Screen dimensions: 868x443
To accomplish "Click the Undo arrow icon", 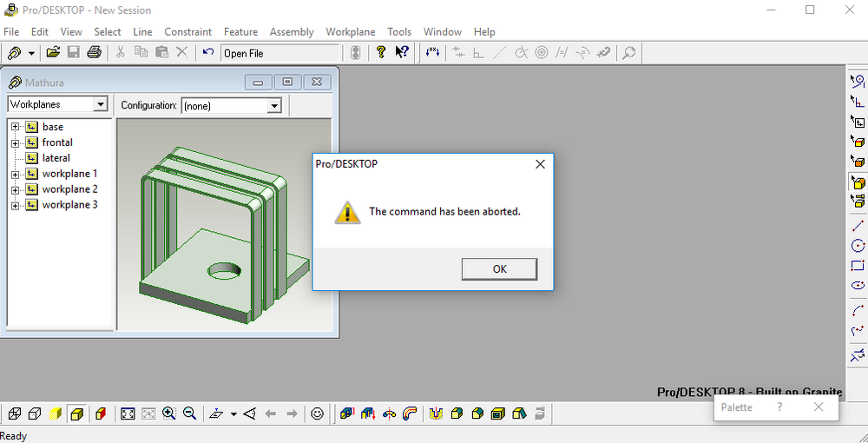I will pos(208,53).
